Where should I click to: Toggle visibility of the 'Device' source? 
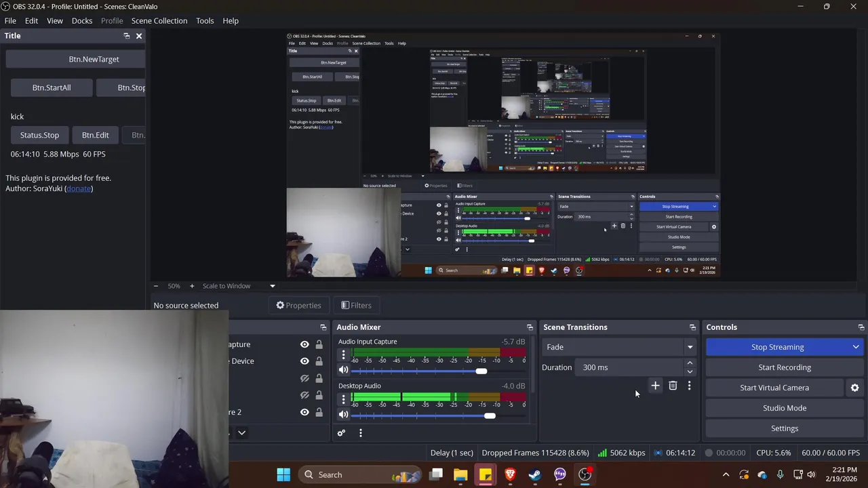[304, 361]
